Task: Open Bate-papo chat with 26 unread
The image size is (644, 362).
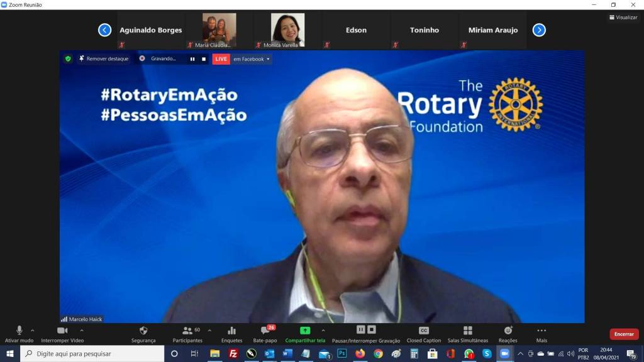Action: point(265,331)
